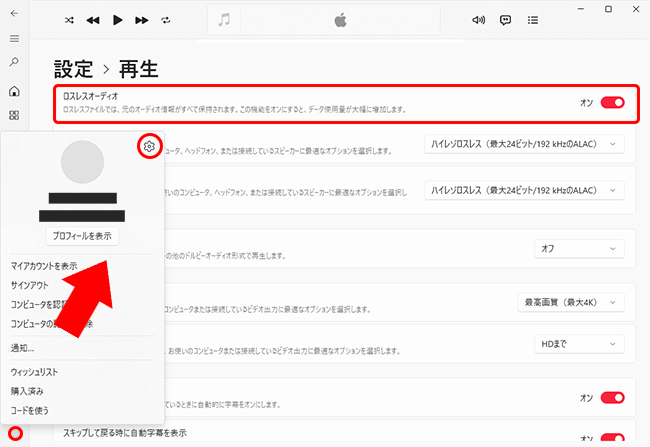
Task: Open the Up Next queue list icon
Action: click(533, 20)
